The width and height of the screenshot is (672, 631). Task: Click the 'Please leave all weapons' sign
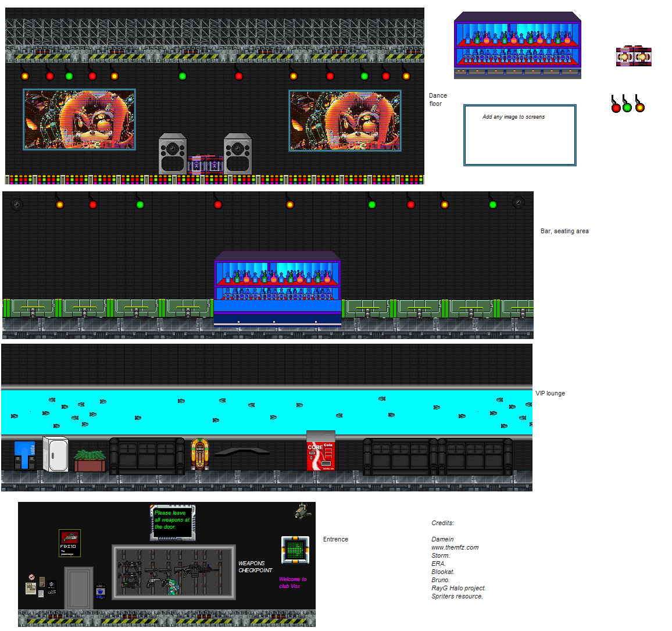point(173,522)
